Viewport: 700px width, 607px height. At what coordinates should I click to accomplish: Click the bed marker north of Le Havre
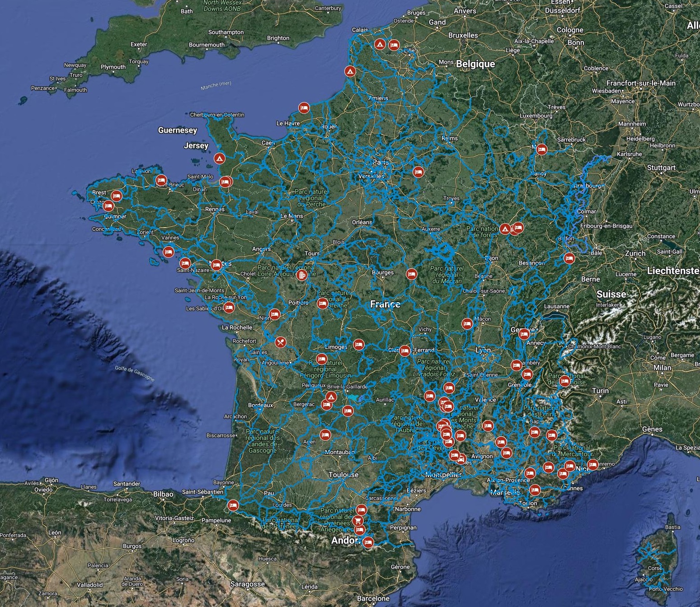(x=304, y=107)
